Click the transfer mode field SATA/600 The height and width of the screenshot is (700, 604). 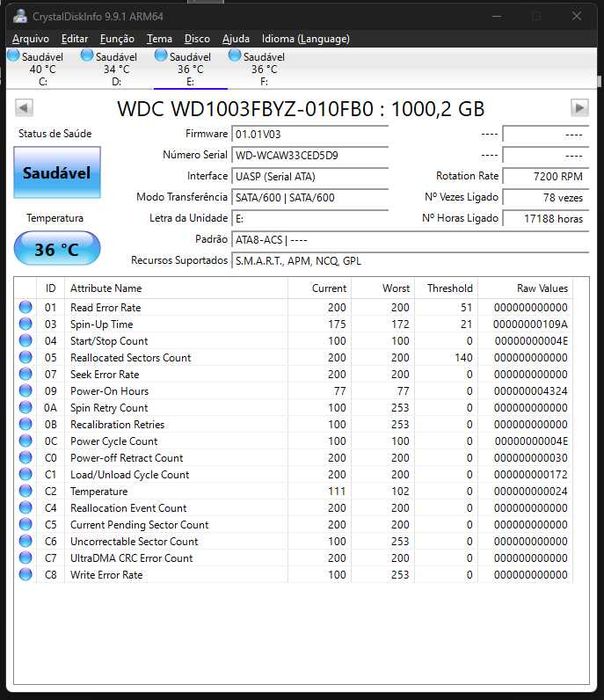click(x=310, y=197)
